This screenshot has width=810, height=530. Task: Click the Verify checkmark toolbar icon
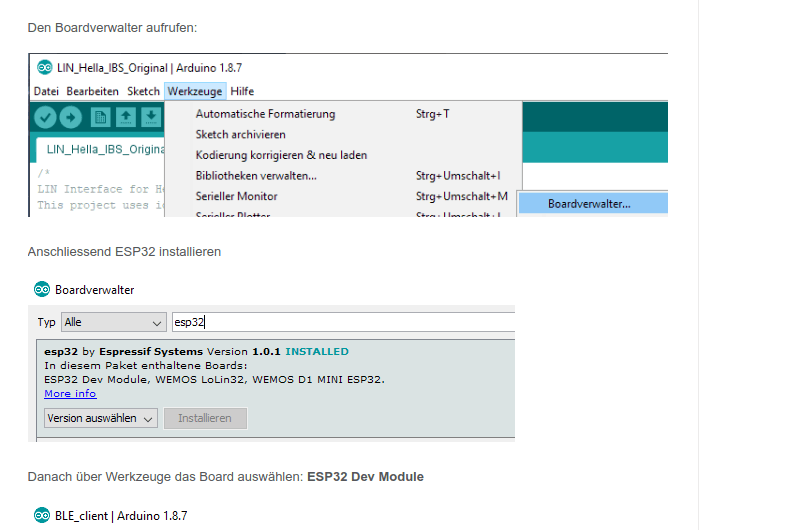click(x=45, y=117)
